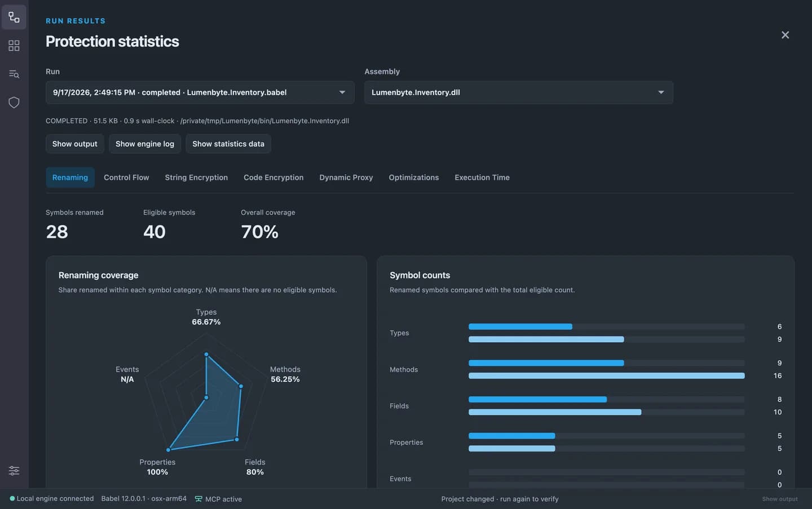Click the 70% overall coverage value
The image size is (812, 509).
click(259, 232)
